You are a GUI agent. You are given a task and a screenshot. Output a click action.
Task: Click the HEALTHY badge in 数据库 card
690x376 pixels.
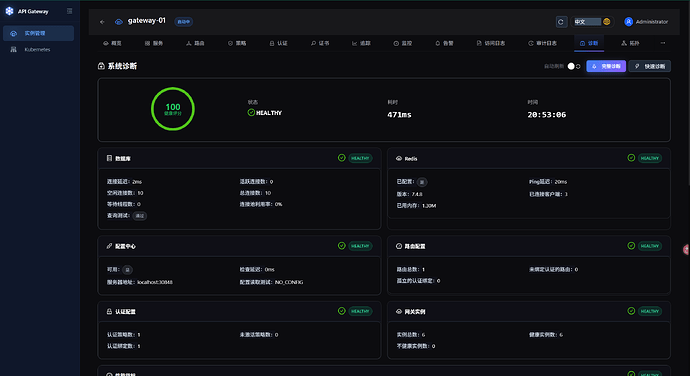(x=360, y=158)
